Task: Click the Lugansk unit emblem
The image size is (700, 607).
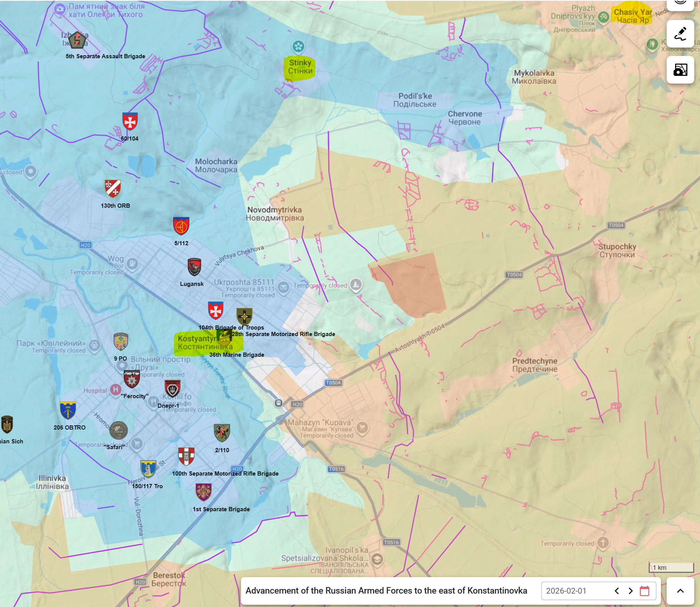Action: (194, 267)
